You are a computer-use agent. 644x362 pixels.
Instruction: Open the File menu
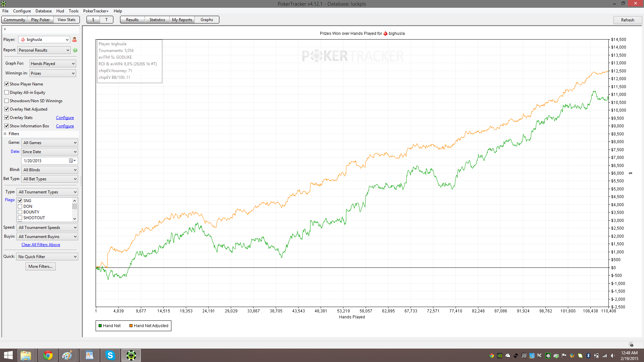5,11
